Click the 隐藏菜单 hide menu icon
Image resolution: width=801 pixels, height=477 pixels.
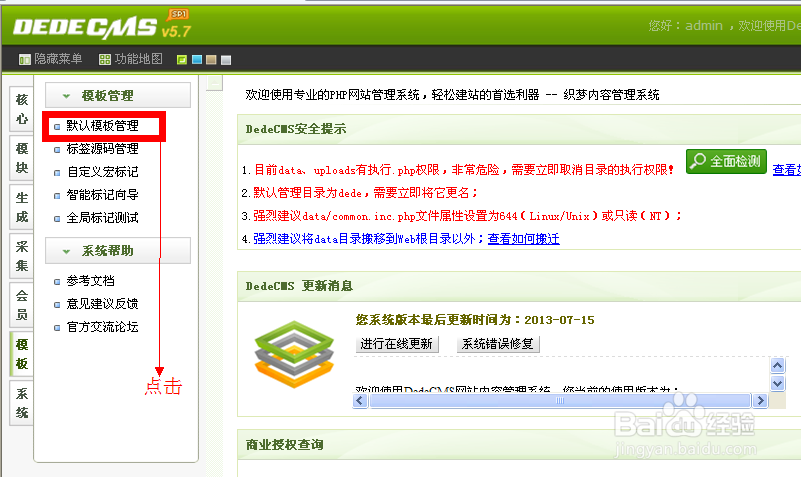coord(25,60)
